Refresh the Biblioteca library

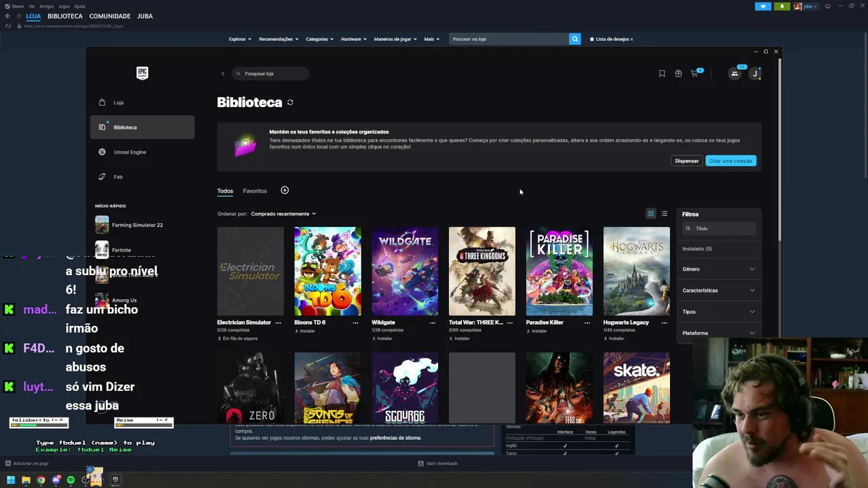(x=290, y=102)
